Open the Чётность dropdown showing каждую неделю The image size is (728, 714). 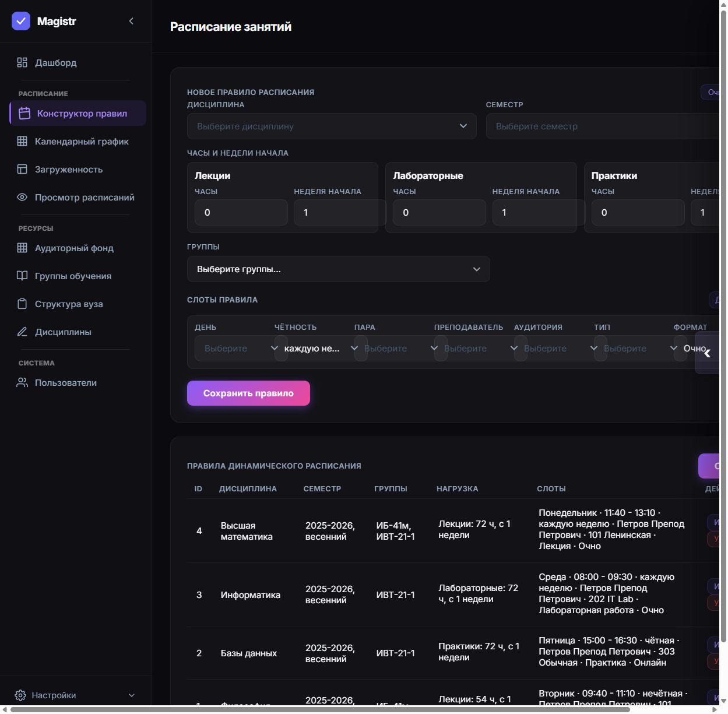[x=321, y=348]
